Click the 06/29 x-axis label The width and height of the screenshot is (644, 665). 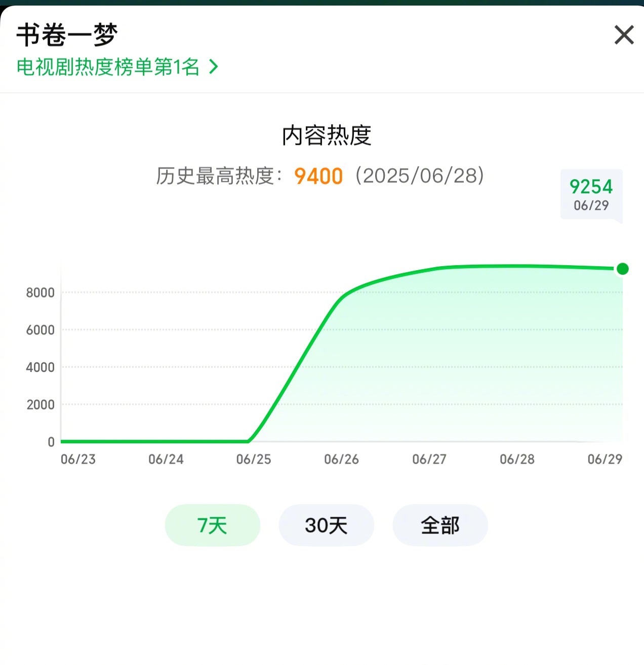coord(605,460)
